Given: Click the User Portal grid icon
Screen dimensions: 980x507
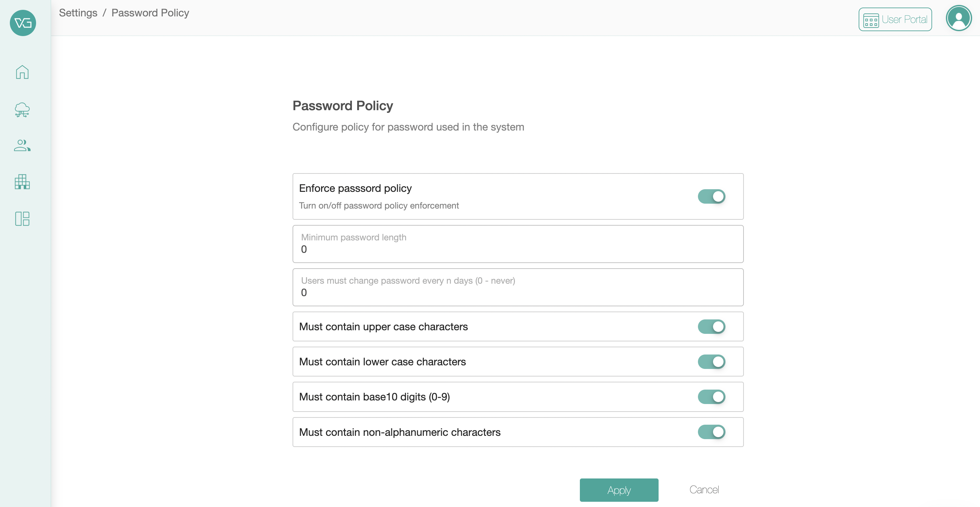Looking at the screenshot, I should point(870,20).
